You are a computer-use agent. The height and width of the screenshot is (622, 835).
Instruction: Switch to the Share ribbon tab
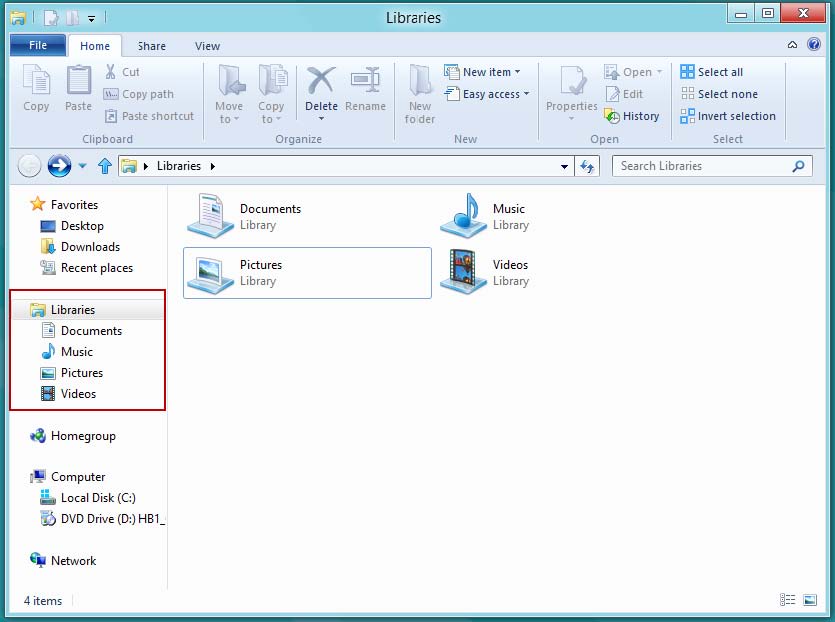(152, 46)
